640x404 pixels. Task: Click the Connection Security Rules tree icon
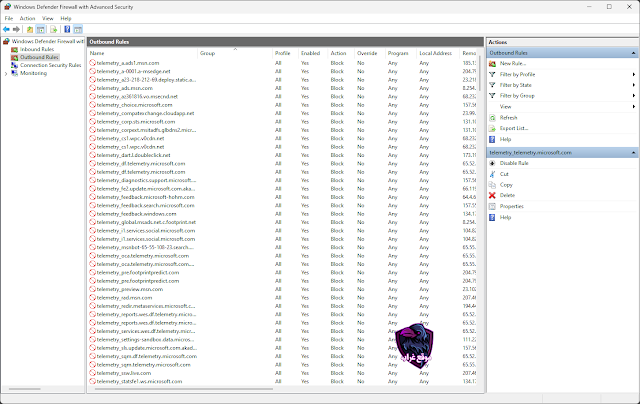pos(15,65)
